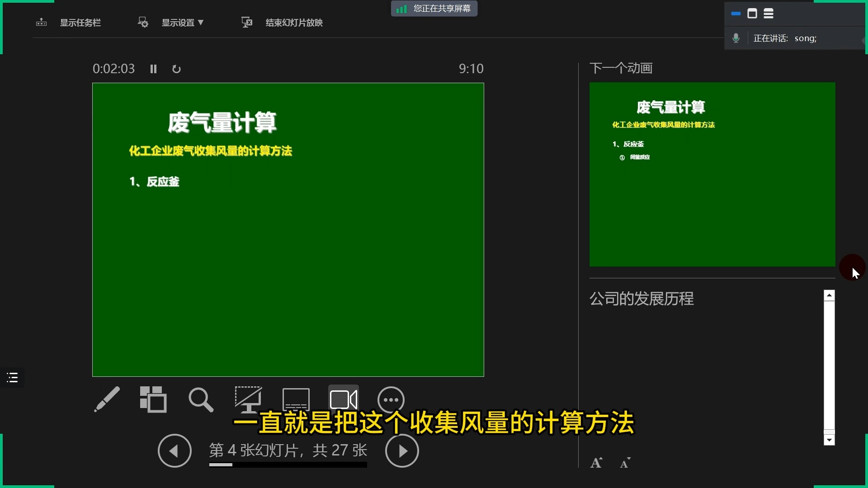
Task: Click the slide progress bar
Action: tap(288, 465)
